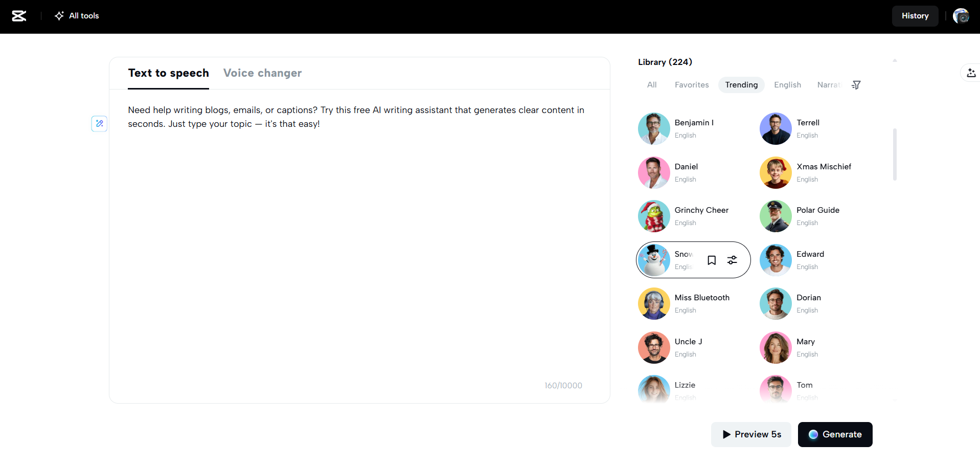
Task: Switch to the Voice changer tab
Action: tap(262, 73)
